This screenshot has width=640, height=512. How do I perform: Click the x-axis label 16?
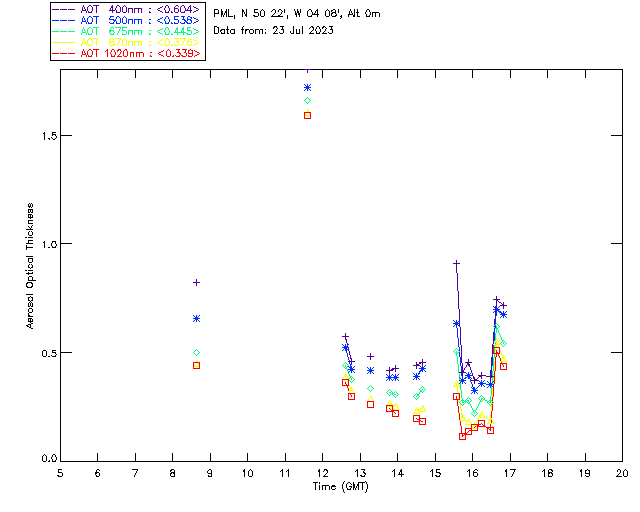[473, 473]
